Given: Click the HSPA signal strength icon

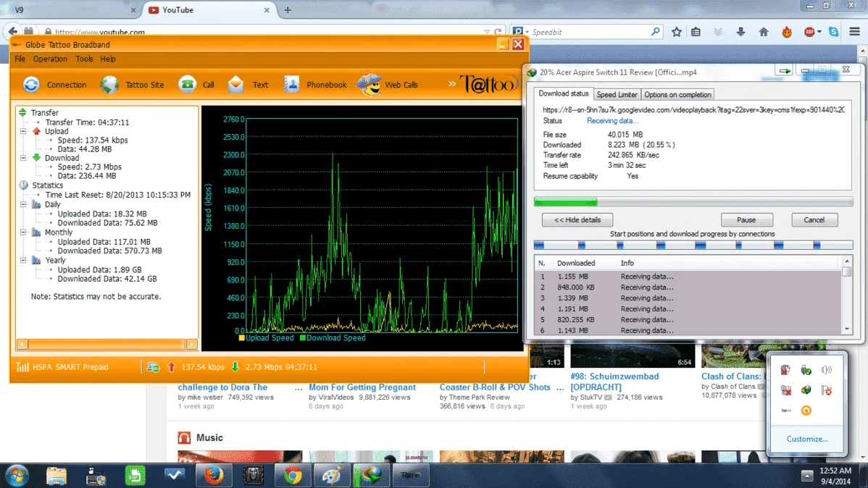Looking at the screenshot, I should (x=22, y=367).
